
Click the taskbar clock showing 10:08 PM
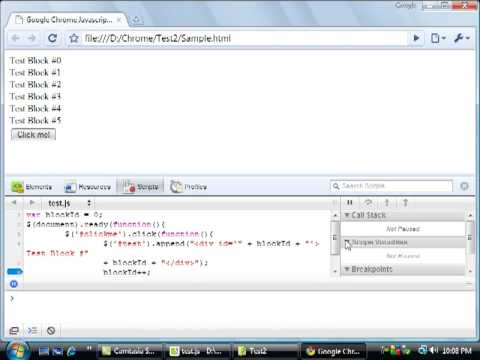coord(457,351)
